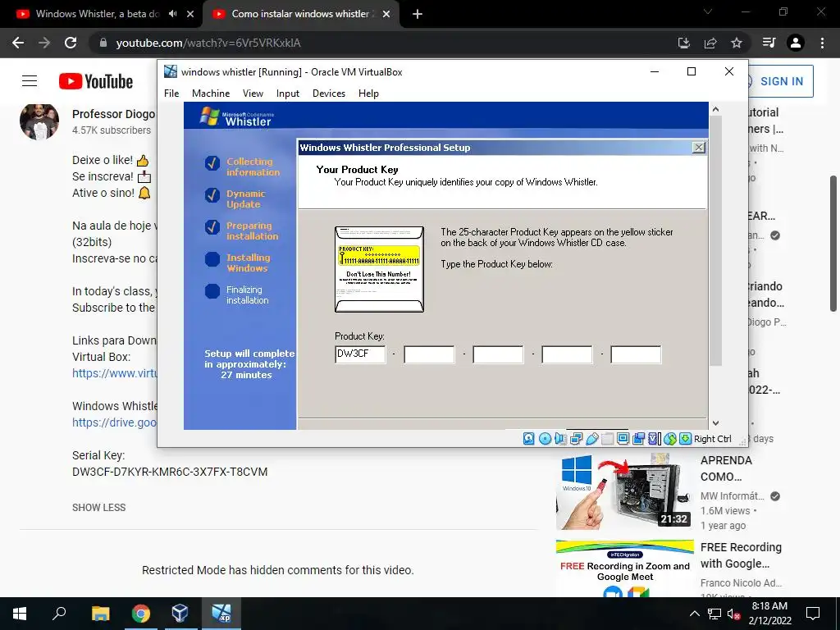Open the Chrome three-dot menu
The width and height of the screenshot is (840, 630).
coord(822,43)
